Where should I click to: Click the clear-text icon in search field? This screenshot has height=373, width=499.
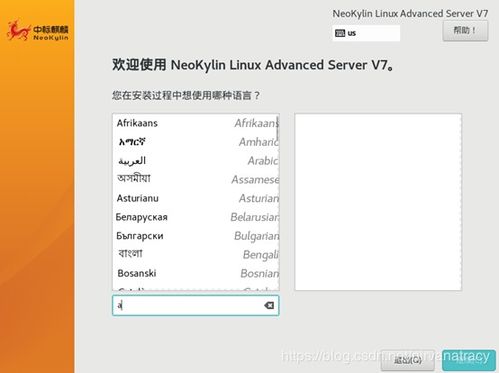click(269, 305)
